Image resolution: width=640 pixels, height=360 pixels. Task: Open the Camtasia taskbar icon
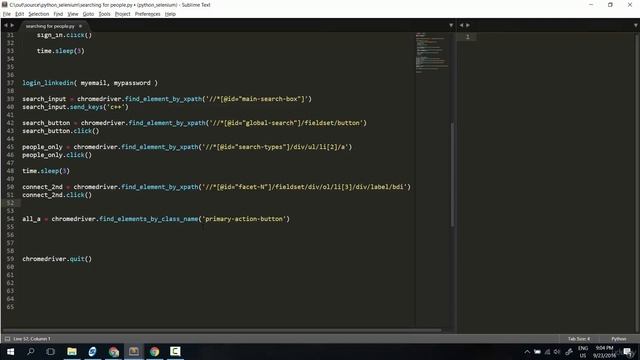[x=176, y=351]
